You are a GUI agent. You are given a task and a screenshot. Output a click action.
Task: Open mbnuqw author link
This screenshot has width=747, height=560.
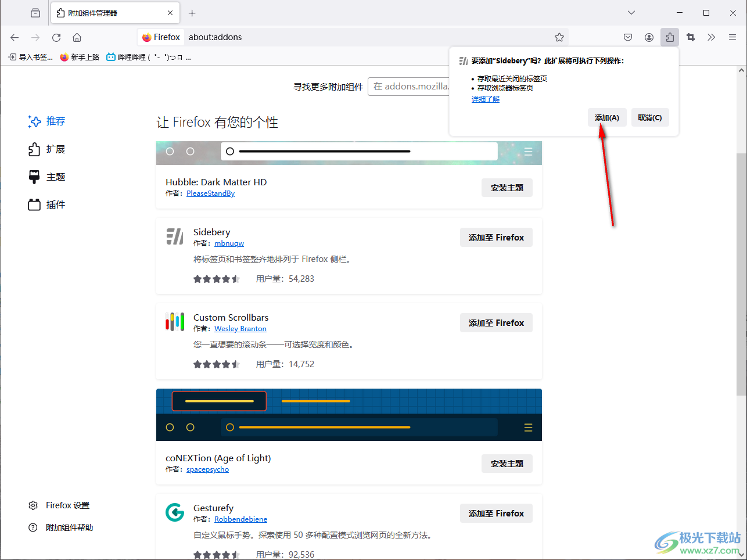tap(229, 243)
